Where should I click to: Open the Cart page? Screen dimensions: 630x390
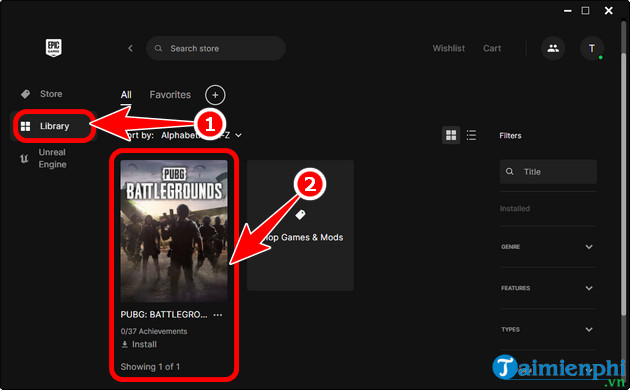click(492, 48)
